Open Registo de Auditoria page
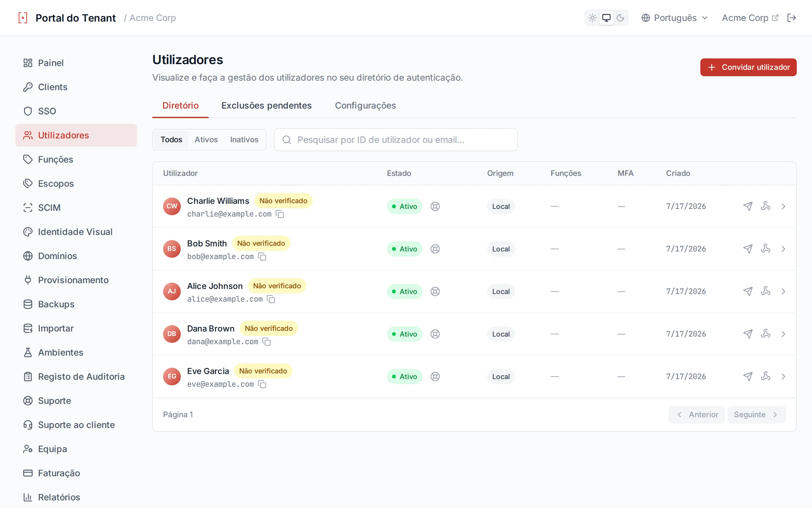Viewport: 812px width, 508px height. pos(76,377)
